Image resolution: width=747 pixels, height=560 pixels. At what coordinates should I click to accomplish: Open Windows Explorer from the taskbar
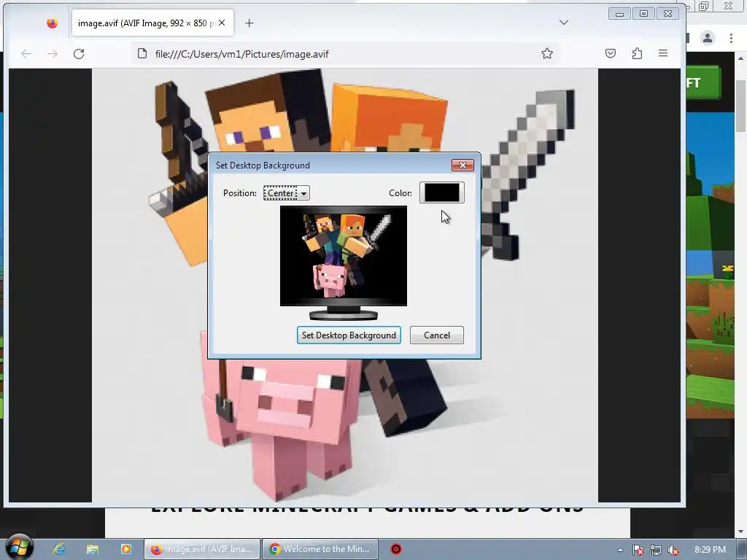[93, 549]
